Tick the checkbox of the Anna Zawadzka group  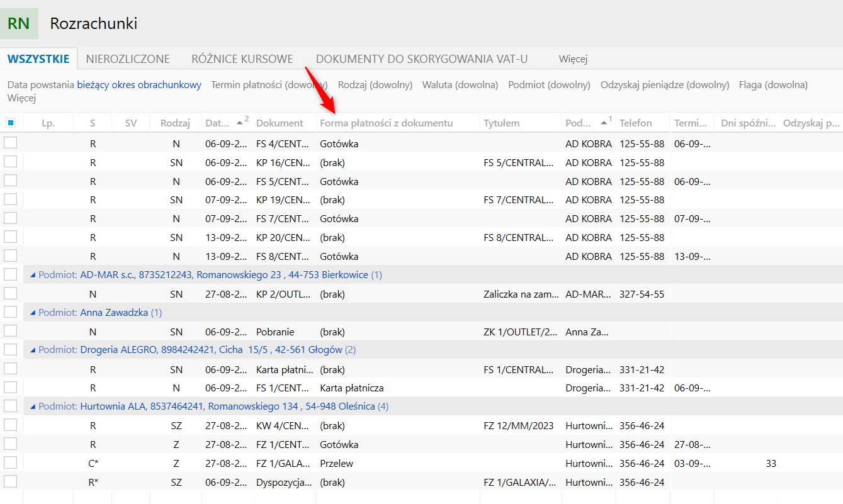tap(10, 312)
